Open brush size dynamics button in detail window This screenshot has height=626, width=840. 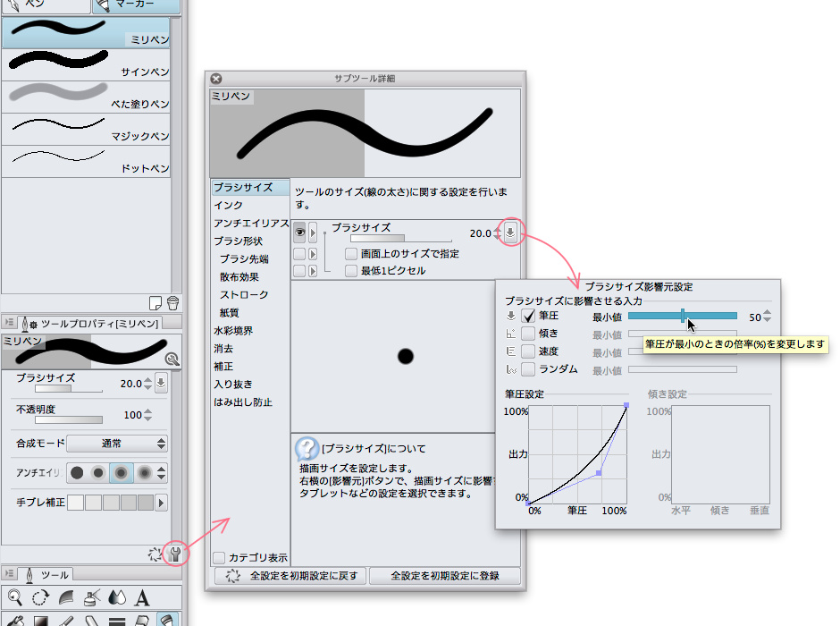(510, 233)
